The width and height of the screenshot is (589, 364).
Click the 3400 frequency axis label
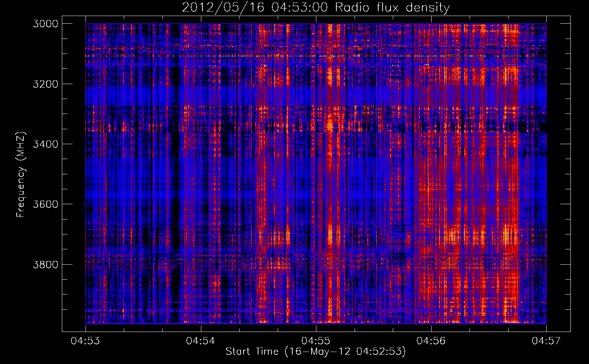46,144
